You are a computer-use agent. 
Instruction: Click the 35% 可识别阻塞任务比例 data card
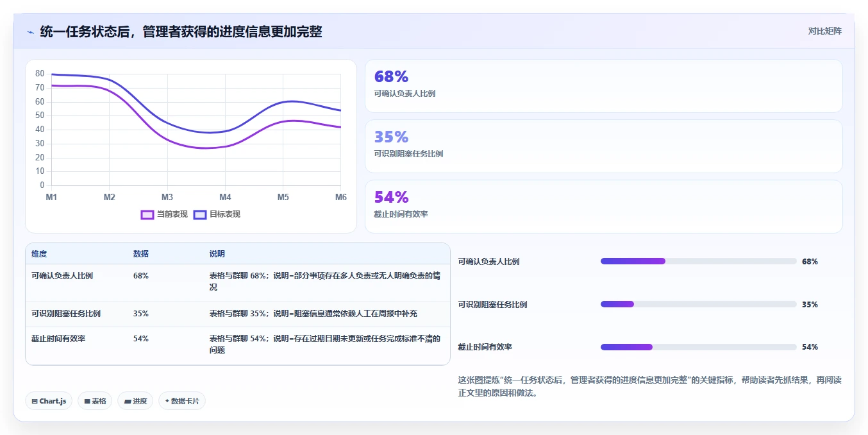coord(603,146)
